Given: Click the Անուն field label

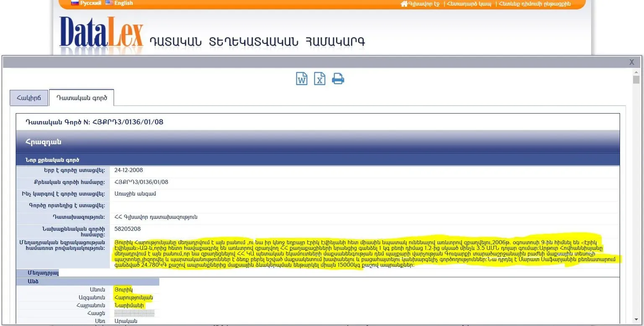Looking at the screenshot, I should tap(97, 290).
